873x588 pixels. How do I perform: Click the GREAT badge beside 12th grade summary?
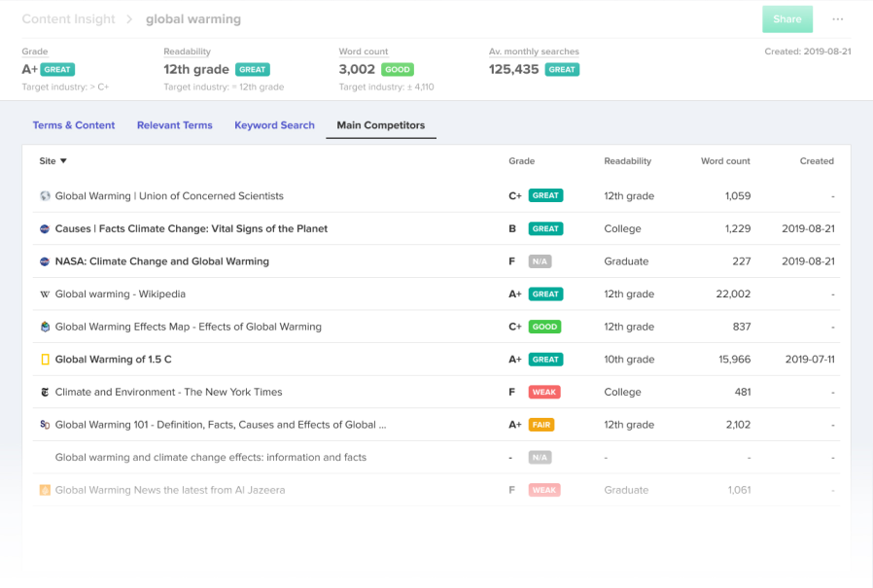252,70
